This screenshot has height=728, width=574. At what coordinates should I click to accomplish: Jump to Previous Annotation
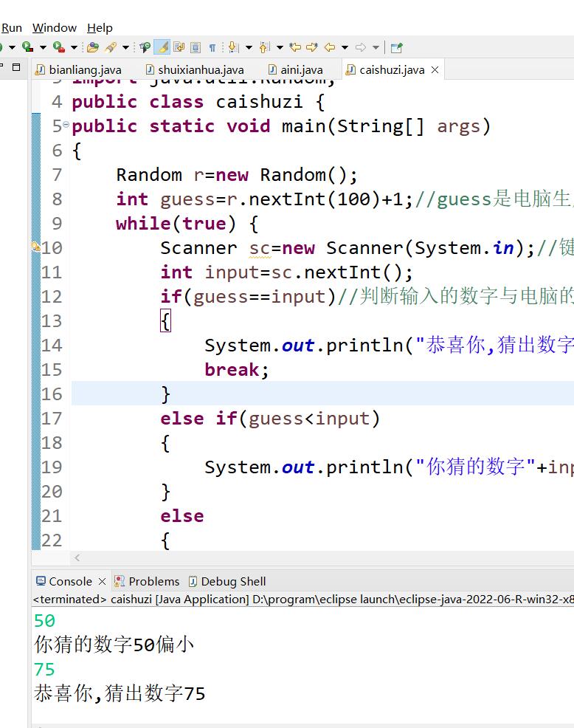[x=264, y=47]
